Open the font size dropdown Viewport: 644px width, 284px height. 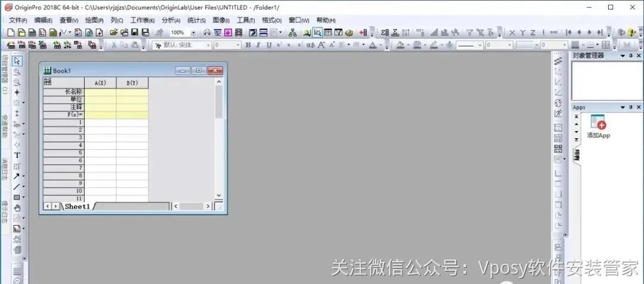(x=238, y=45)
